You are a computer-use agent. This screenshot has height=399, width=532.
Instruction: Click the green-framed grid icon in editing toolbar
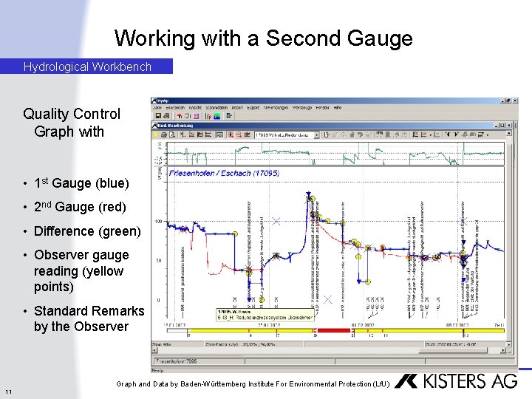pos(219,135)
